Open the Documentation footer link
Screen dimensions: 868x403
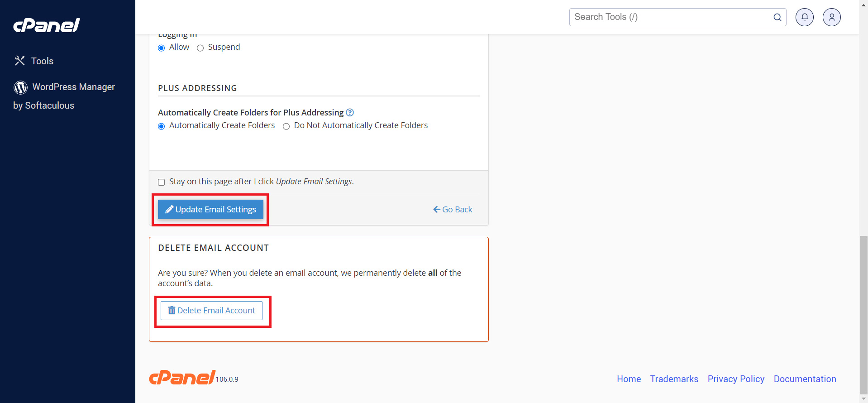pos(805,379)
